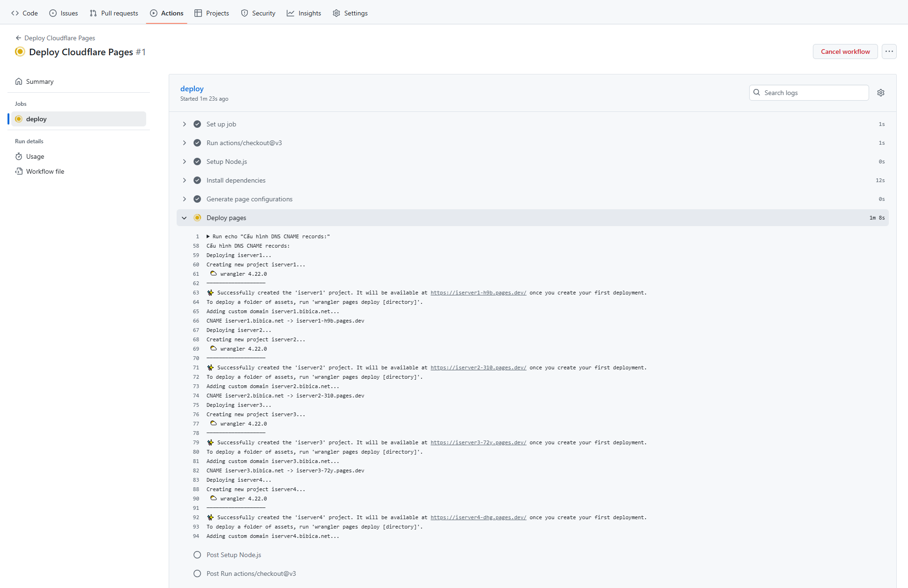Open iserver1-h9b.pages.dev link

pos(478,293)
